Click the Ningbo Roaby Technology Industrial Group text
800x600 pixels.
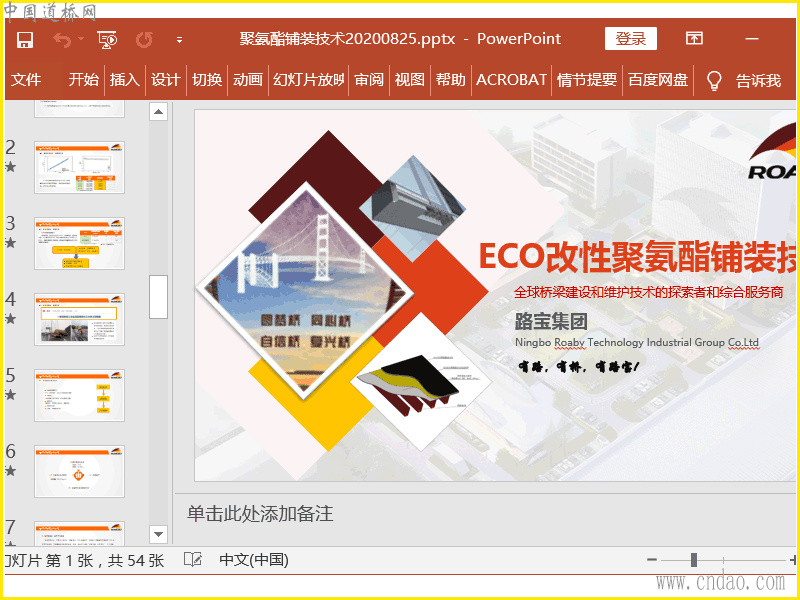[x=637, y=343]
